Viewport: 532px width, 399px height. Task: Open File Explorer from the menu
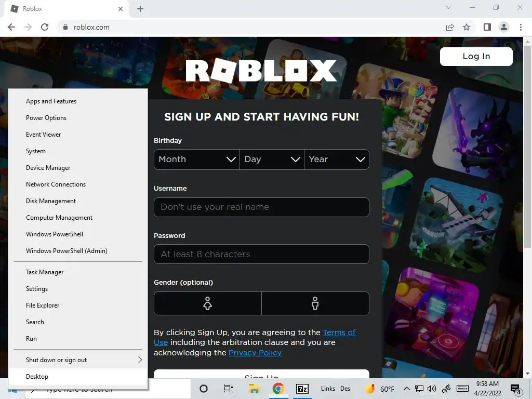78,305
